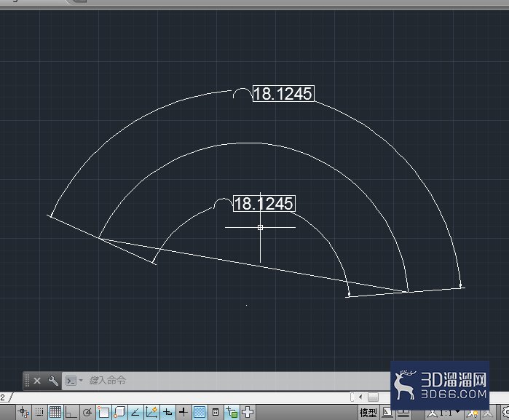This screenshot has height=420, width=509.
Task: Click scroll left arrow on horizontal scrollbar
Action: click(360, 397)
